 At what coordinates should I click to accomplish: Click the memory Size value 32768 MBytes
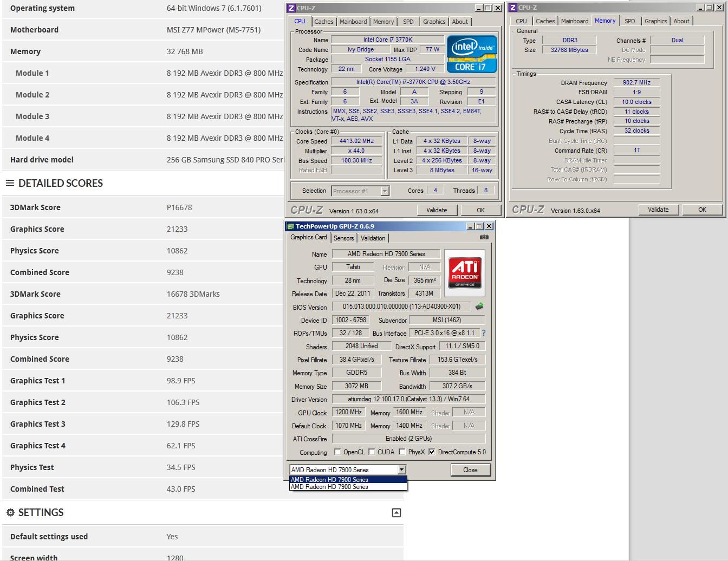(x=569, y=49)
